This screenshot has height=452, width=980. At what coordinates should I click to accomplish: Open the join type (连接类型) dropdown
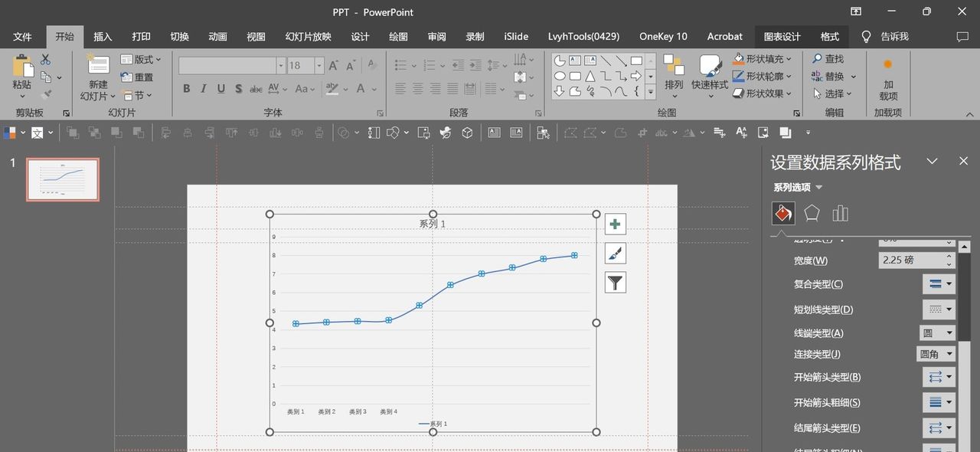936,354
